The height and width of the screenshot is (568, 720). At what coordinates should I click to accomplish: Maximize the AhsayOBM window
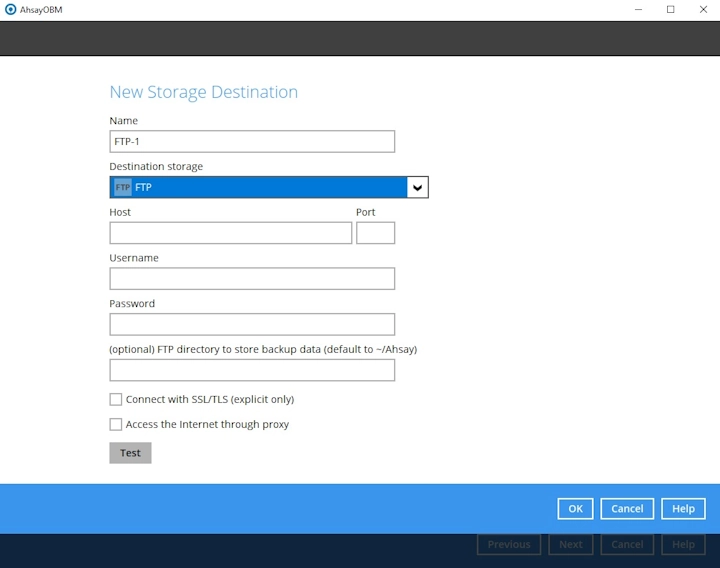[670, 10]
